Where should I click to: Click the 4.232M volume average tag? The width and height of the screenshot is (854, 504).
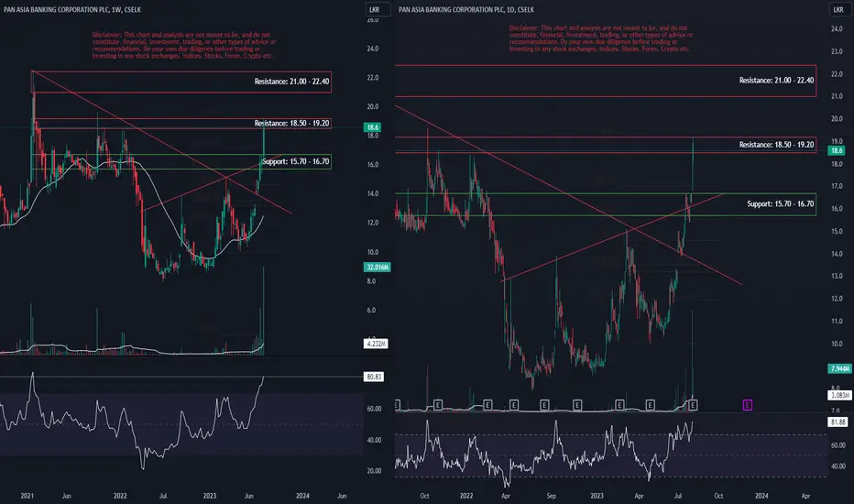click(376, 344)
